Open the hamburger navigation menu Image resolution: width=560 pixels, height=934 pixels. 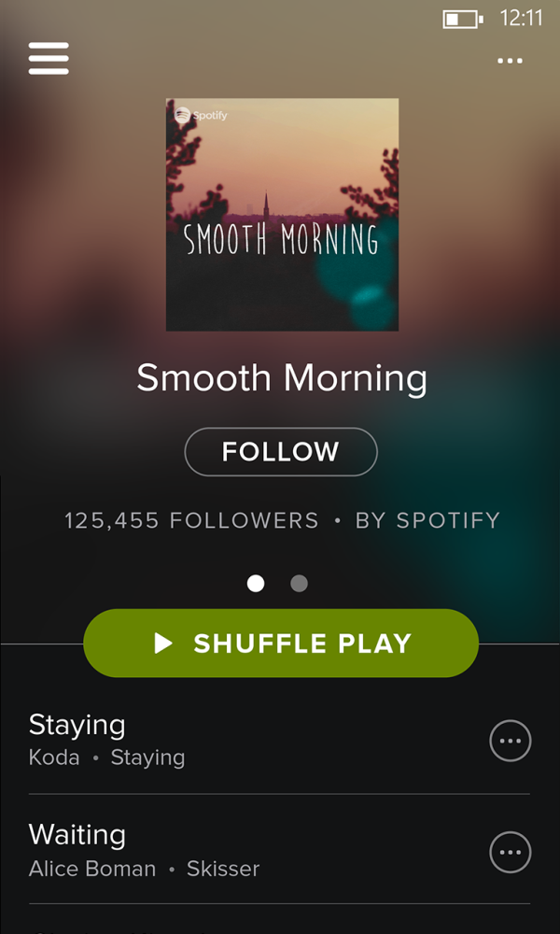(x=49, y=58)
